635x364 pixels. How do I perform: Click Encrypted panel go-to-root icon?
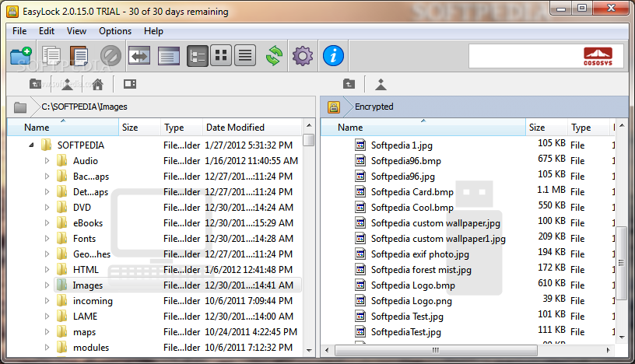(381, 84)
